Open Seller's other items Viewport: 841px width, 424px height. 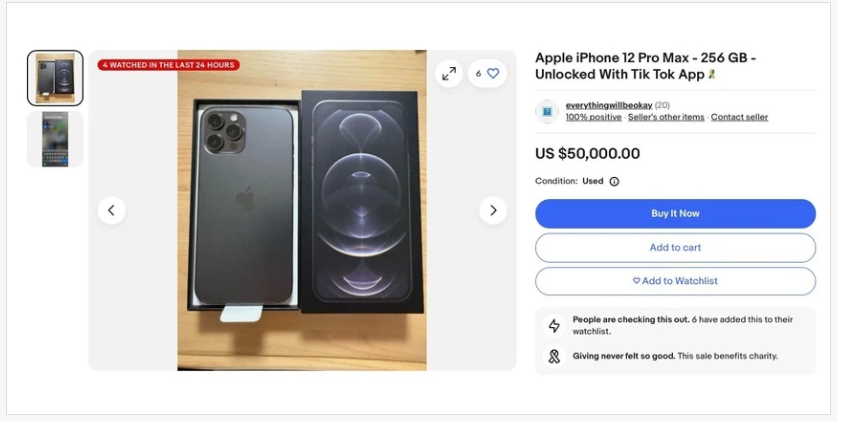pyautogui.click(x=666, y=117)
